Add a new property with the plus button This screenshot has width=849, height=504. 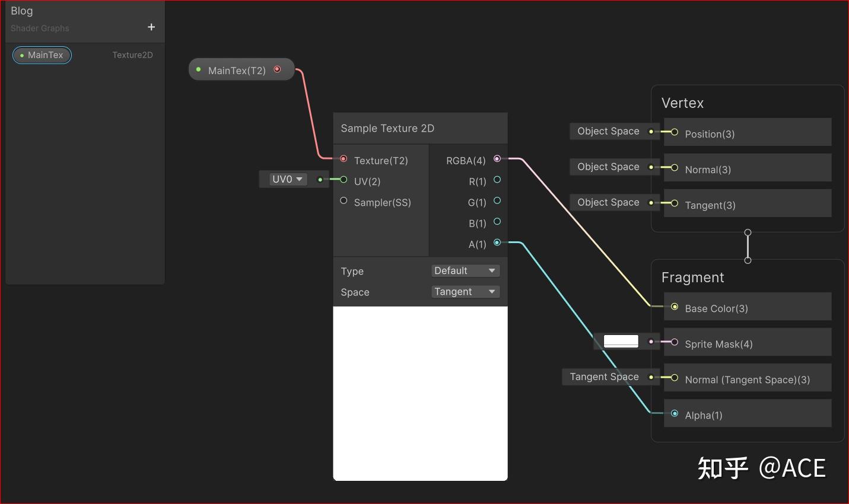(x=151, y=27)
